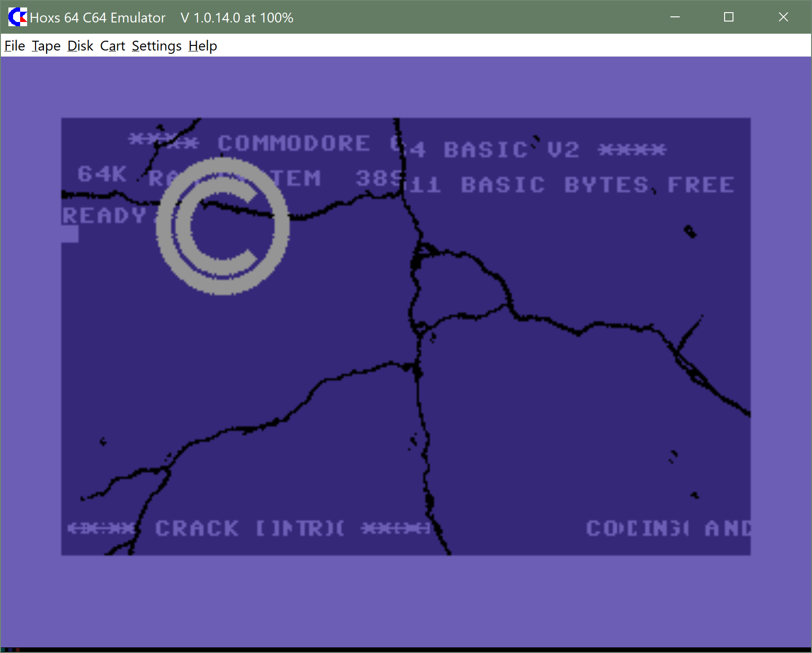Click the 64K text on the C64 screen

[102, 174]
